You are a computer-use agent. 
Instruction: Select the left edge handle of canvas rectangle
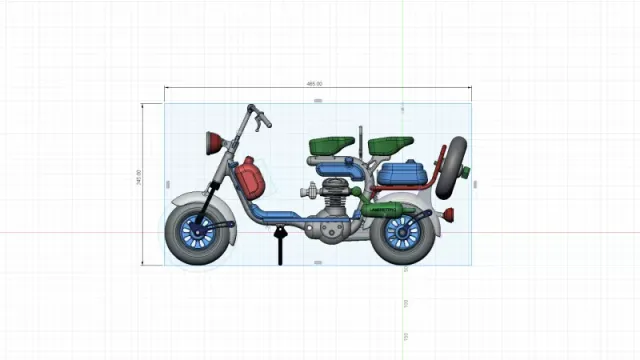pos(168,184)
